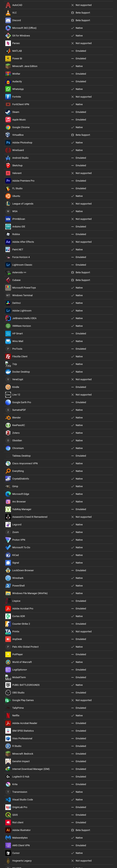
Task: Click the Adobe Photoshop Ps icon
Action: click(x=8, y=142)
